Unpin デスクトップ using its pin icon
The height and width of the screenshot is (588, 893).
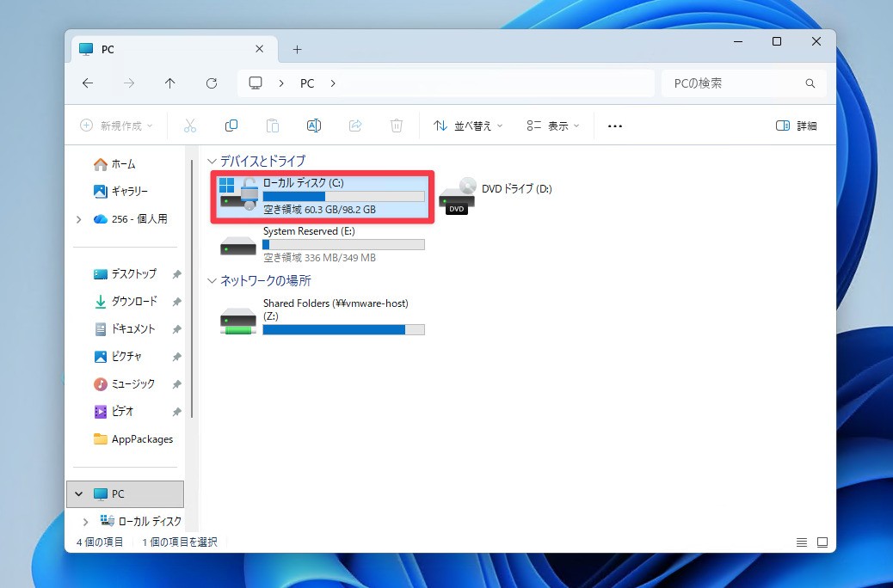tap(176, 274)
